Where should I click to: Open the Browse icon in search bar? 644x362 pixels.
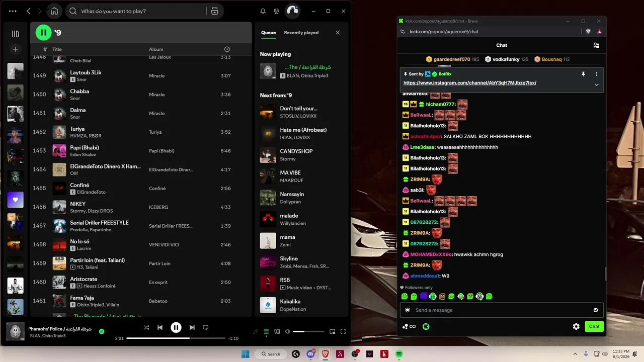214,11
